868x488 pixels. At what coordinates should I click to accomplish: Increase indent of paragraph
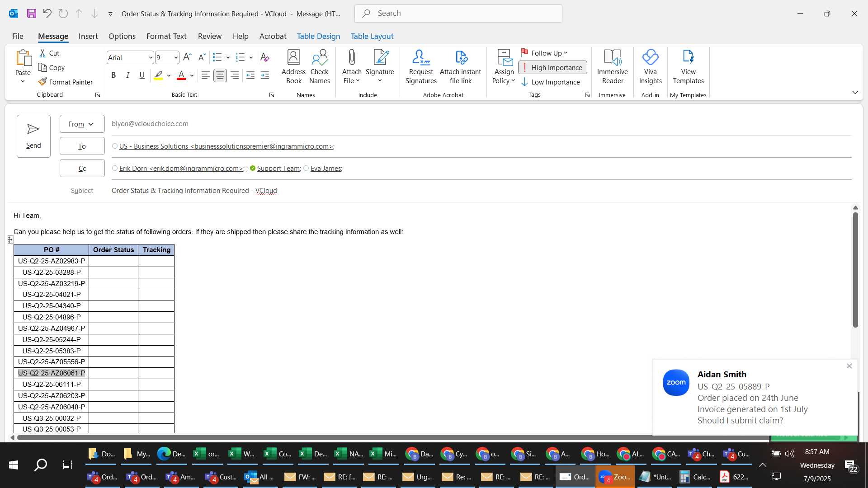(x=265, y=75)
